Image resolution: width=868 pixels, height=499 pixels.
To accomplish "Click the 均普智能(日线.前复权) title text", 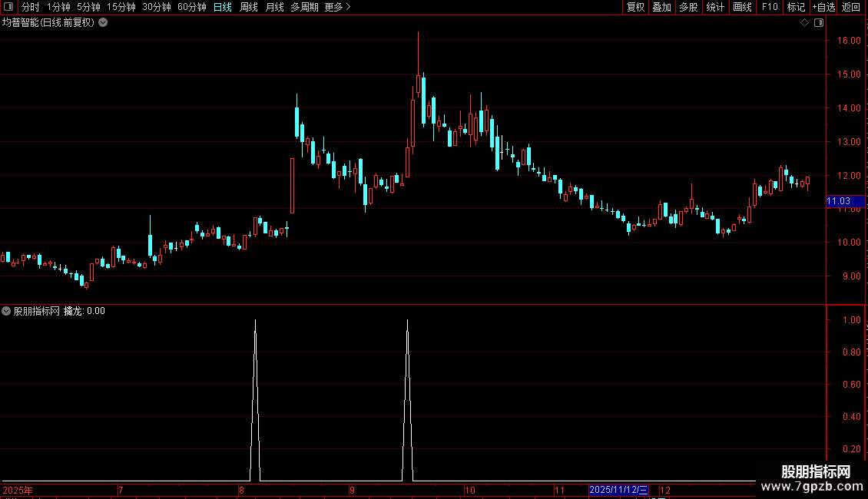I will coord(48,23).
